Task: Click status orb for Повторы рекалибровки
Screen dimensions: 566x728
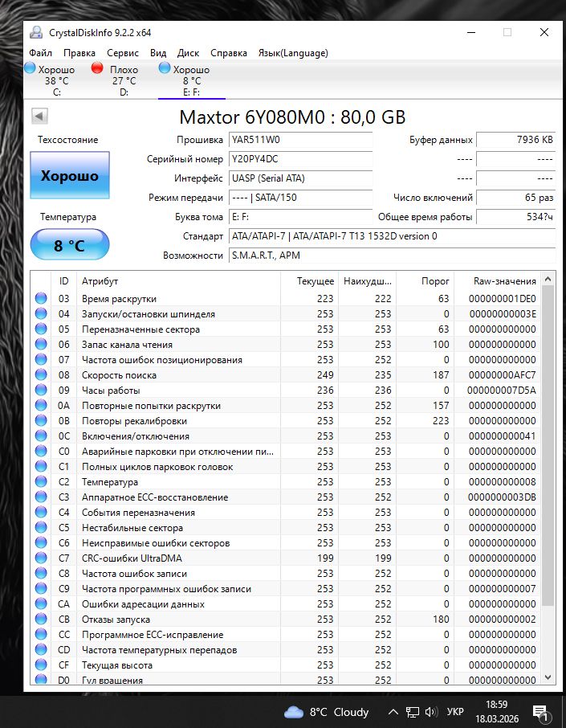Action: 41,420
